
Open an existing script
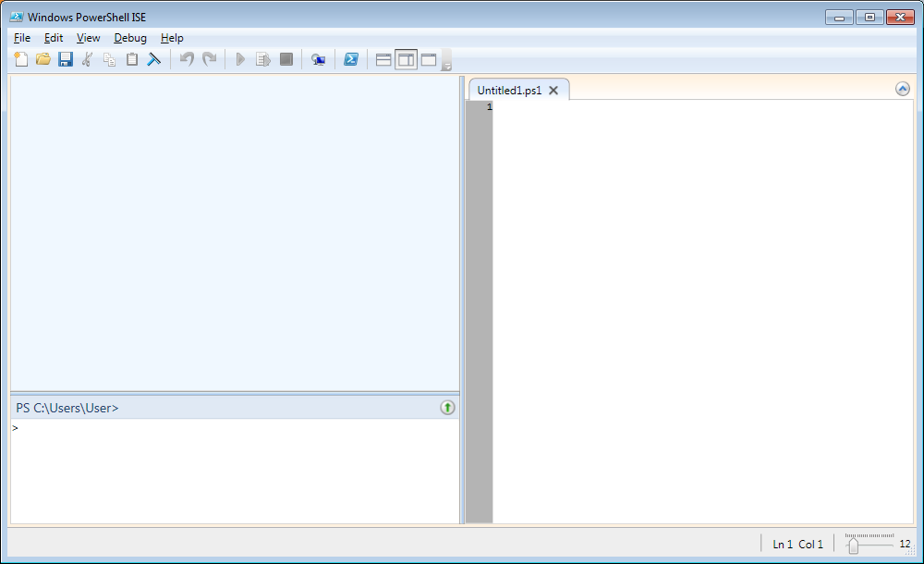click(x=43, y=58)
